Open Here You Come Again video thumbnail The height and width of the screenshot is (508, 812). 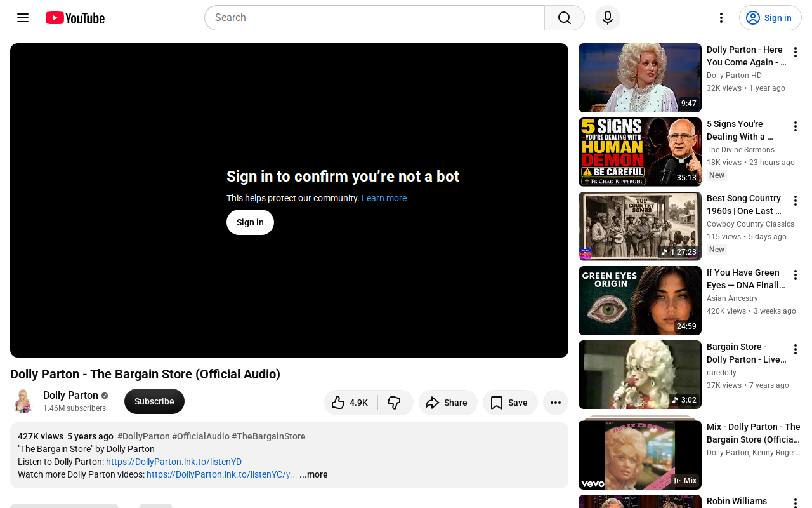[x=640, y=77]
